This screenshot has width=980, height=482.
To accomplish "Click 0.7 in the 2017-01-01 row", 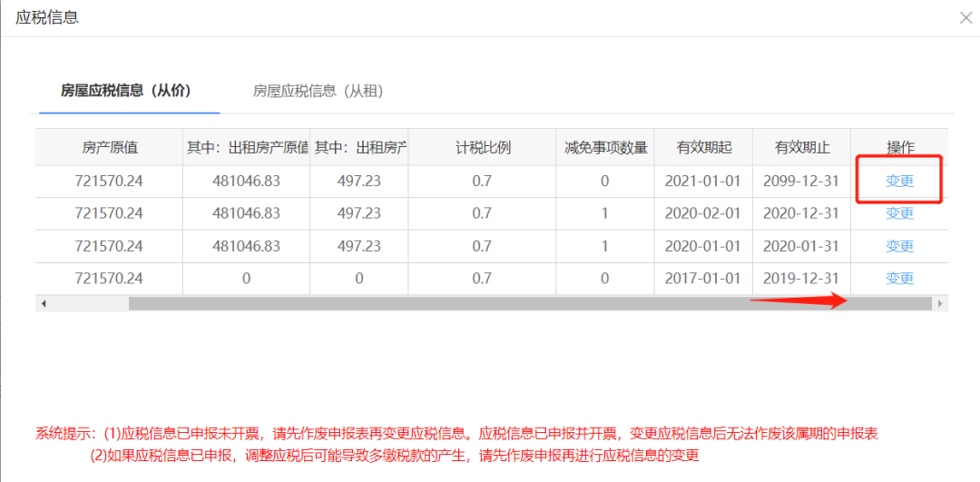I will [482, 278].
